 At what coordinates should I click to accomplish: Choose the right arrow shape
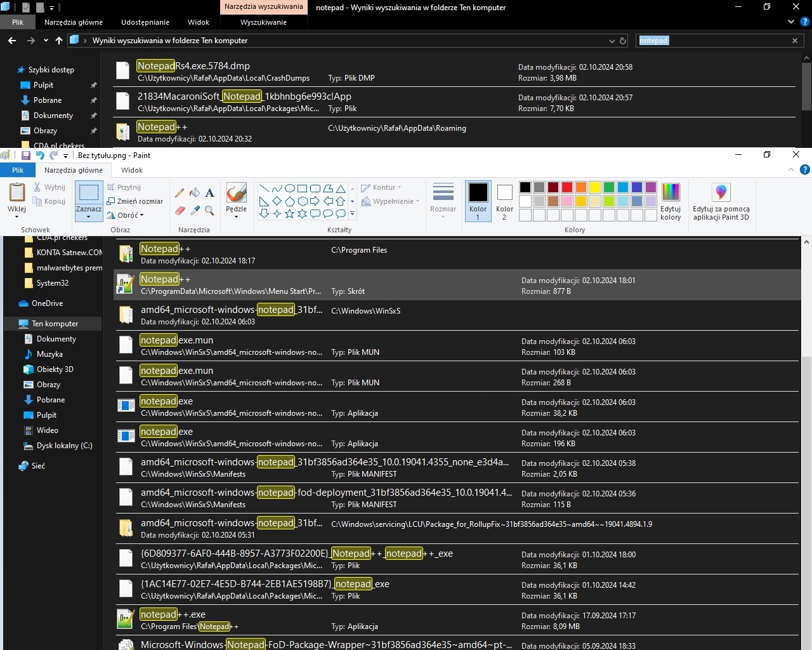[x=315, y=201]
